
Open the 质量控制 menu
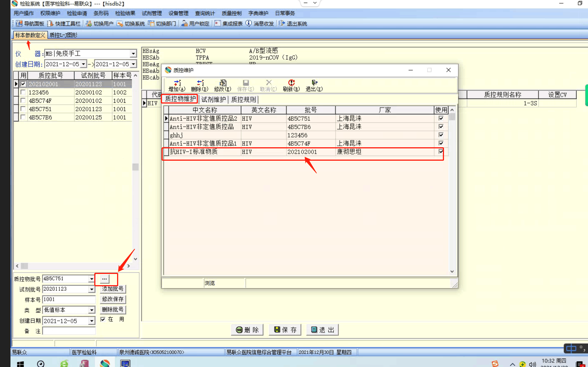click(232, 13)
